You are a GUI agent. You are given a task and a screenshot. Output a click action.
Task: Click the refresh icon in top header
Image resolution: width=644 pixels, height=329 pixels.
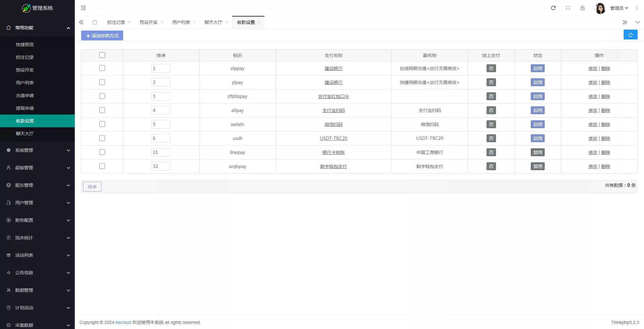553,8
